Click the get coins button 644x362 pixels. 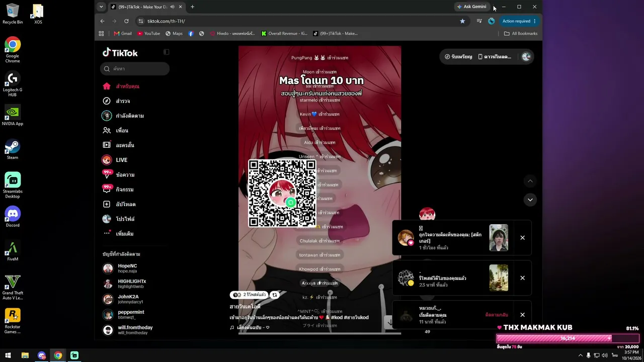458,57
